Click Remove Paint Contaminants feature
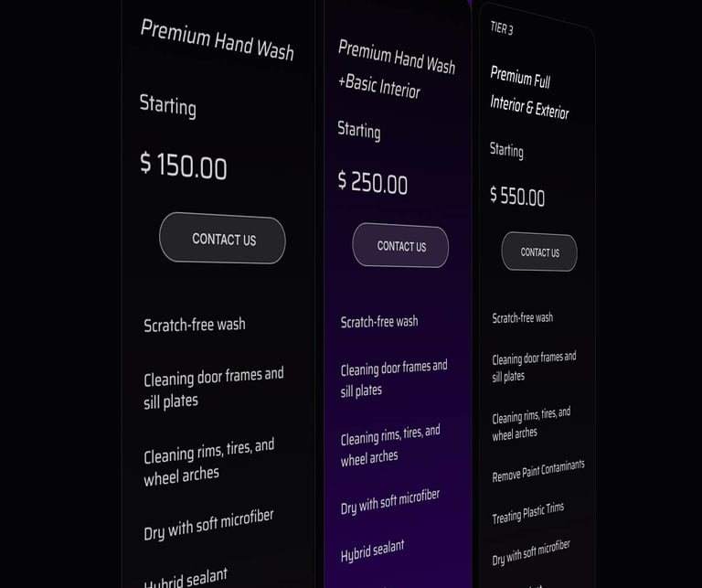Screen dimensions: 702x588 coord(538,472)
